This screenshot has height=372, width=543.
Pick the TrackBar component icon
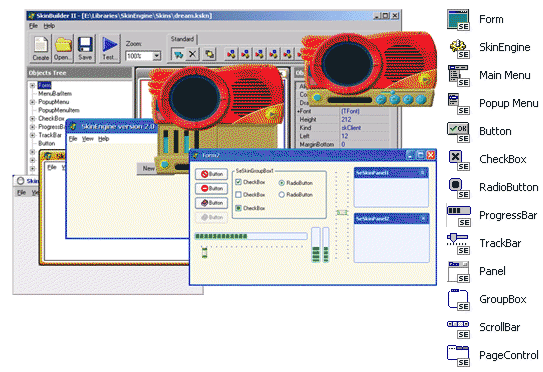(458, 243)
